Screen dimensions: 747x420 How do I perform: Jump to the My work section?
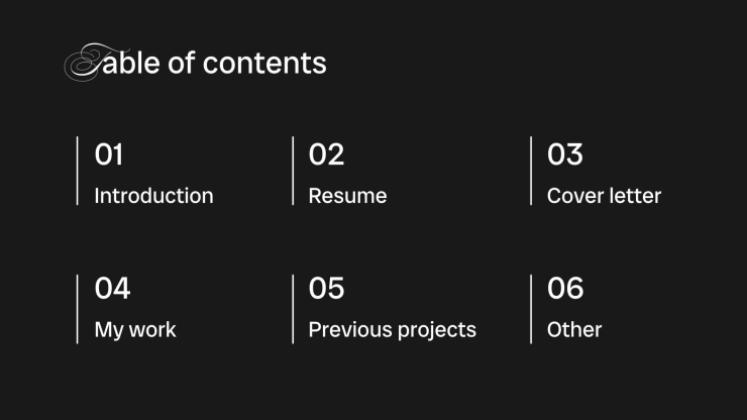click(x=135, y=329)
